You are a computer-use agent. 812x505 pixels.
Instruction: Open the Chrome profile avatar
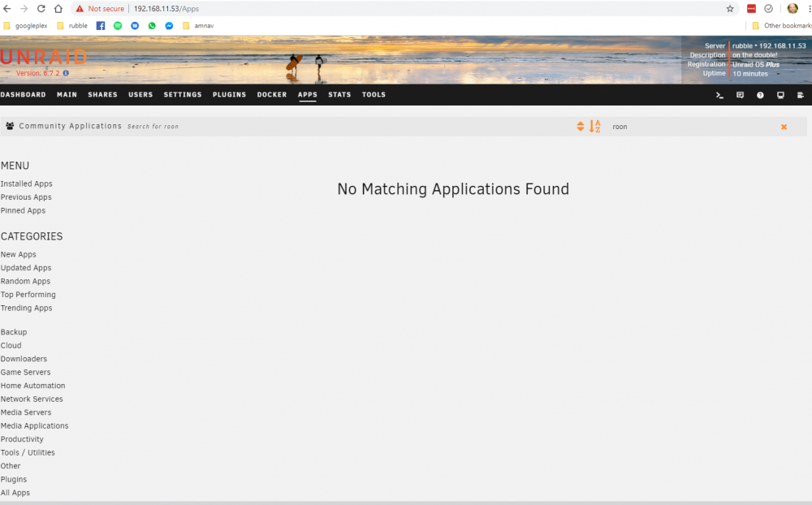click(793, 9)
